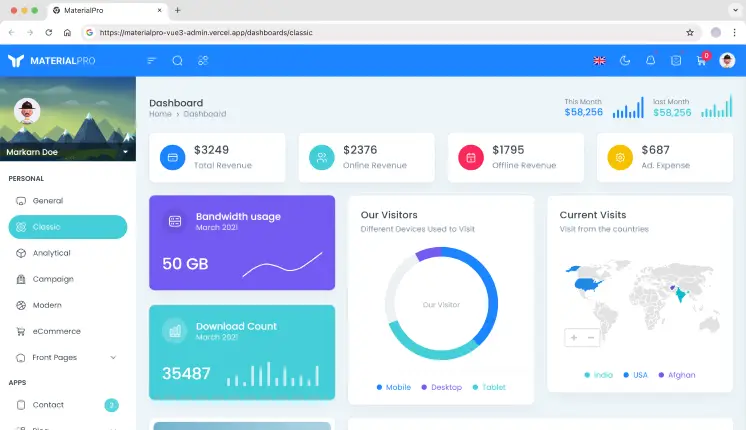
Task: Click the 50 GB bandwidth value
Action: 186,264
